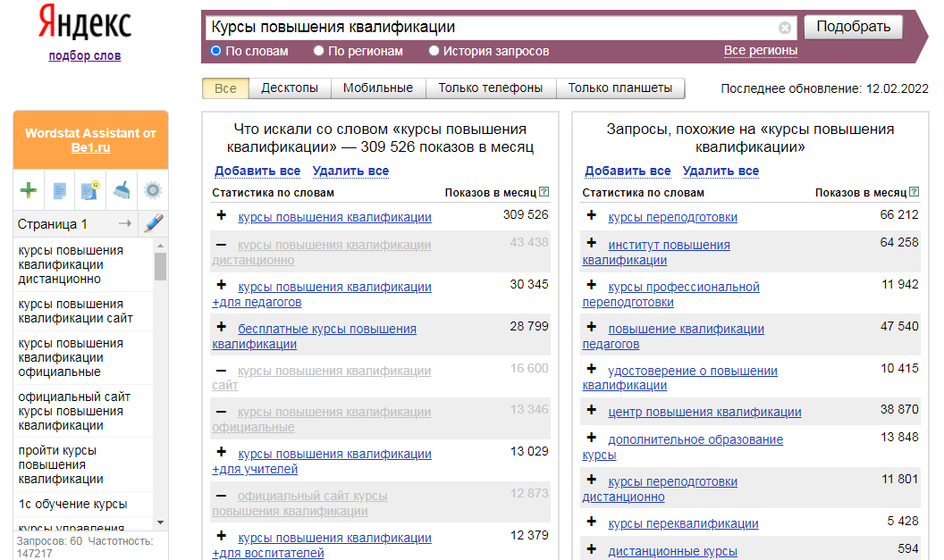Click the 'Страница 1' page label

click(53, 224)
